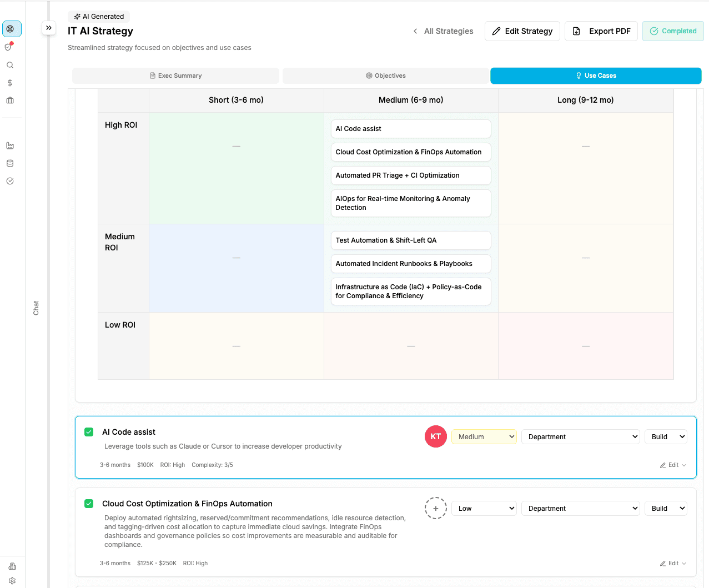The image size is (709, 588).
Task: Expand the panel with double-chevron button
Action: click(49, 28)
